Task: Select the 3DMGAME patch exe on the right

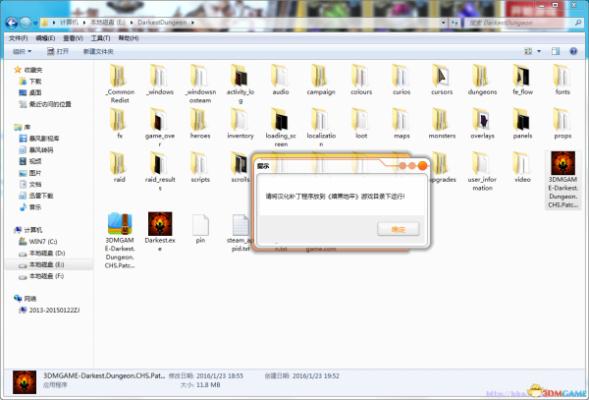Action: coord(562,180)
